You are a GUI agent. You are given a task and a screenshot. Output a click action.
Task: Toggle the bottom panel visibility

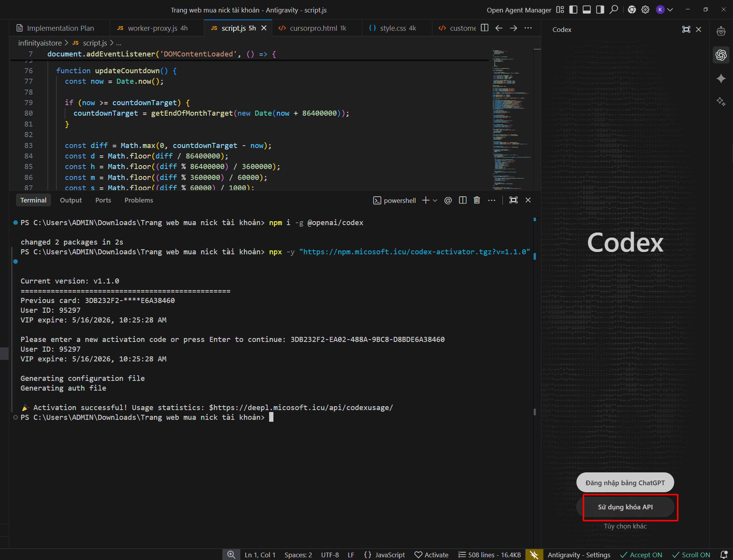[587, 10]
